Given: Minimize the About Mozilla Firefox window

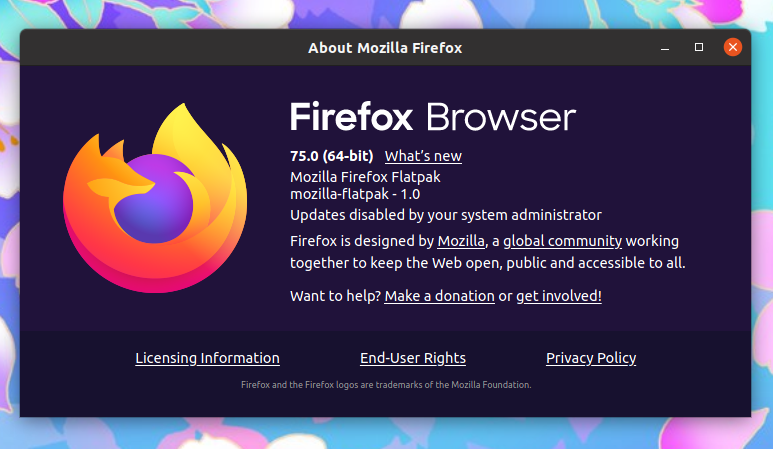Looking at the screenshot, I should tap(665, 48).
